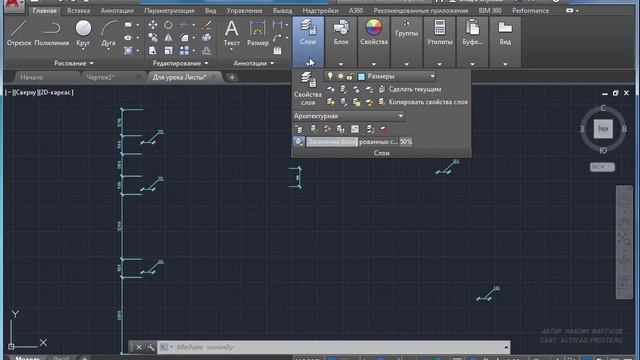640x360 pixels.
Task: Click the Explode tool icon in Редактирование
Action: (x=207, y=38)
